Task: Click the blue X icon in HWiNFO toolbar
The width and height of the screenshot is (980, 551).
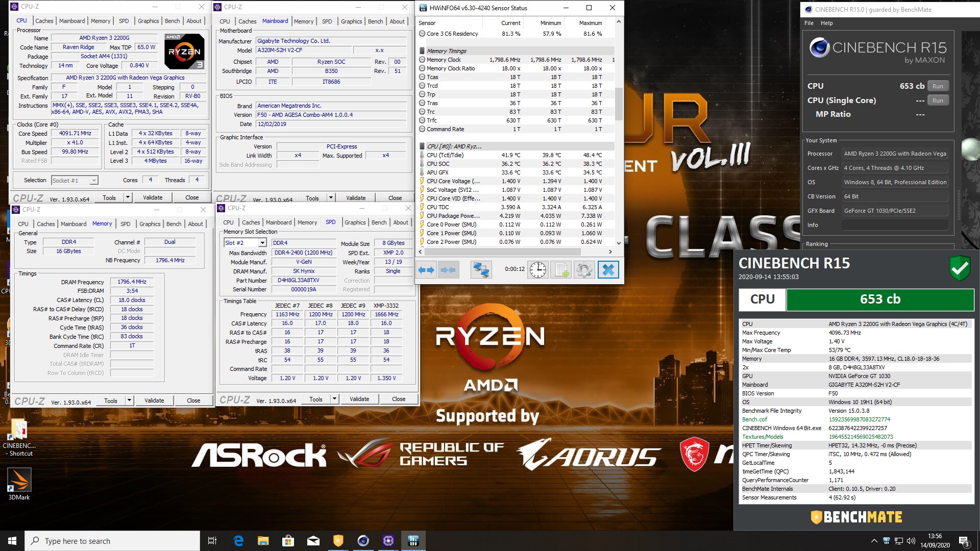Action: 608,269
